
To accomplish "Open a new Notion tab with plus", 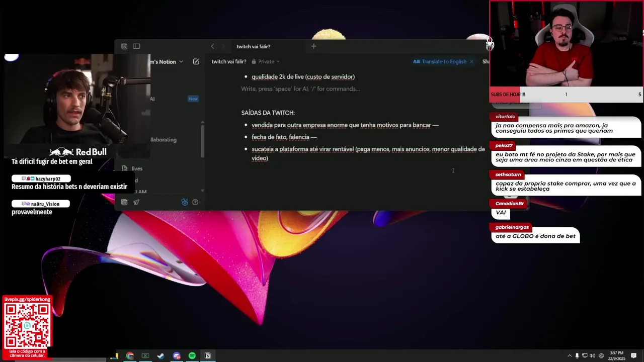I will tap(313, 46).
